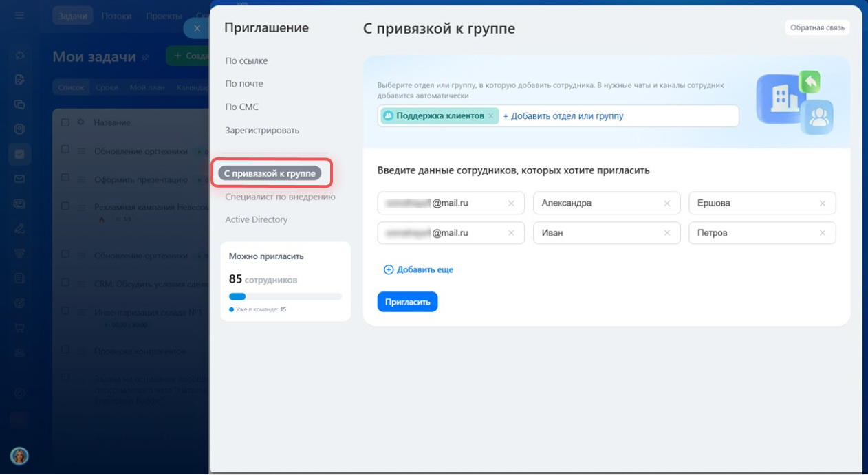Open the Обратная связь feedback button

click(x=817, y=28)
